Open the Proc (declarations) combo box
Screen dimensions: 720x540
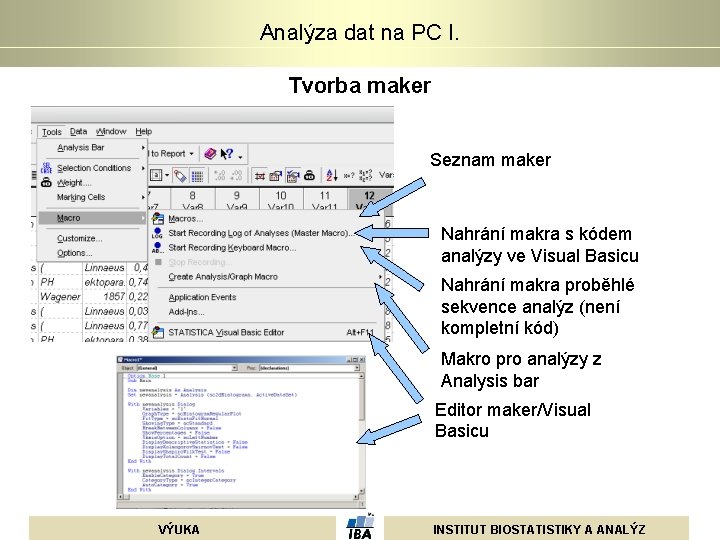coord(309,368)
